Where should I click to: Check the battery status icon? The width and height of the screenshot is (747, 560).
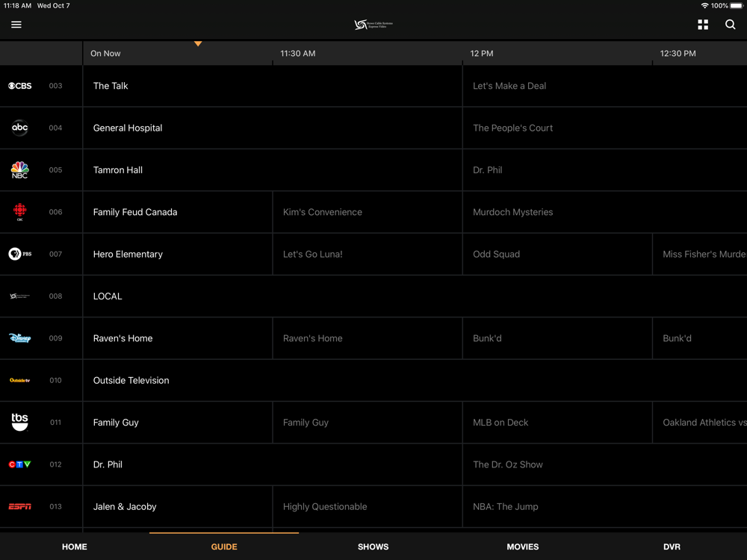(737, 6)
